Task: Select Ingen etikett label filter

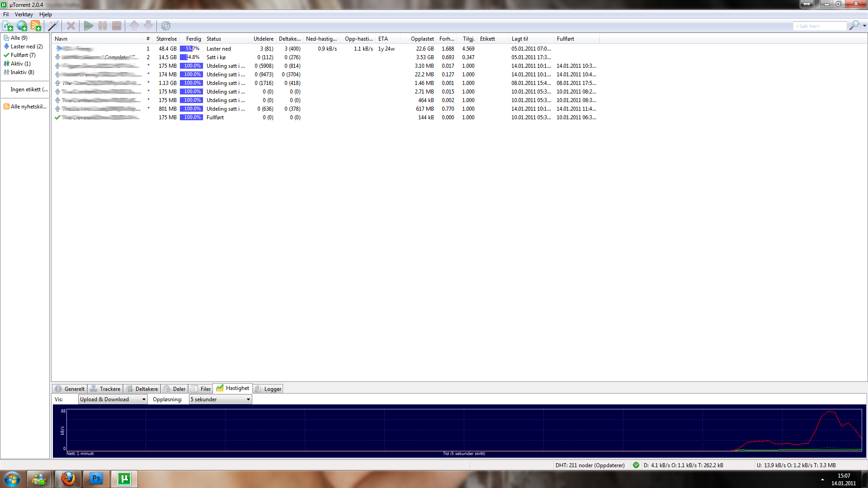Action: 29,89
